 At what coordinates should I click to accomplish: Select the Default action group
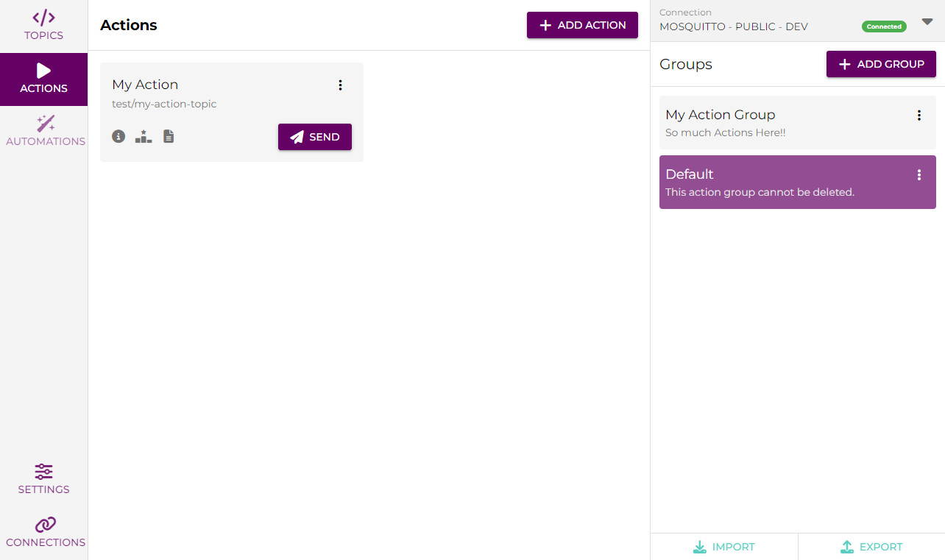798,182
